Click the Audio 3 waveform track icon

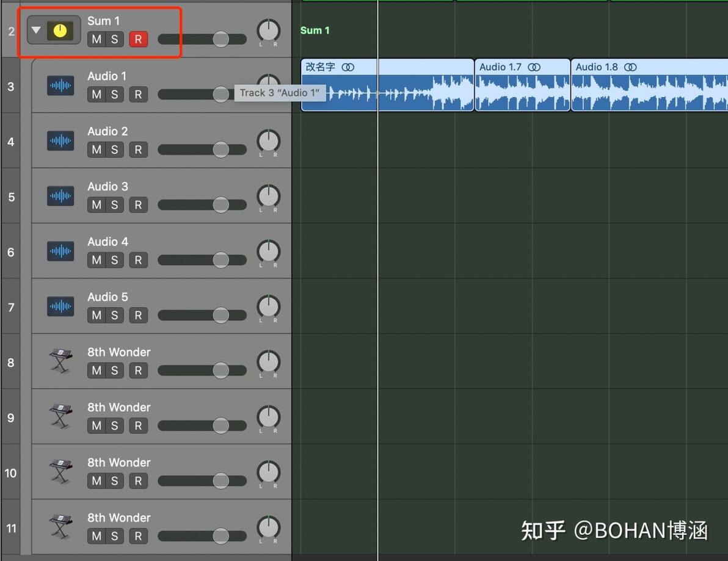(60, 196)
